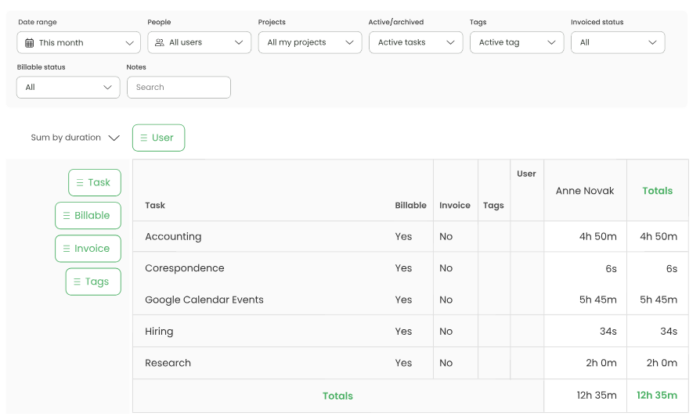Select the Corespondence task row
700x420 pixels.
(410, 268)
